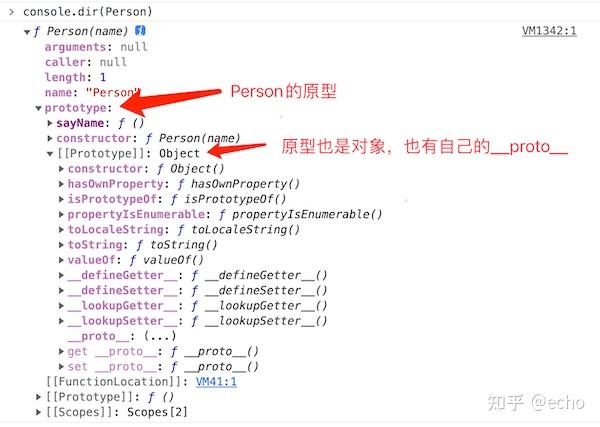The image size is (600, 427).
Task: Expand the propertyIsEnumerable entry
Action: tap(61, 214)
